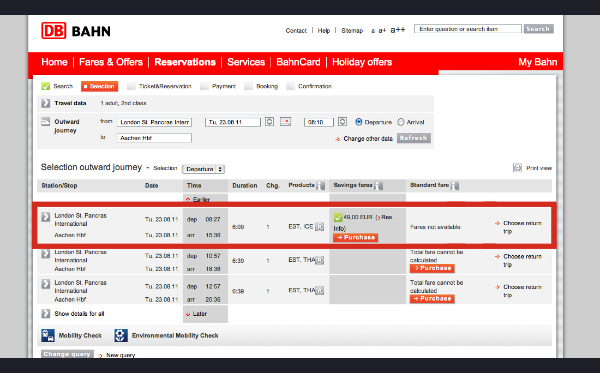The image size is (600, 373).
Task: Click the DB Bahn logo
Action: [x=76, y=31]
